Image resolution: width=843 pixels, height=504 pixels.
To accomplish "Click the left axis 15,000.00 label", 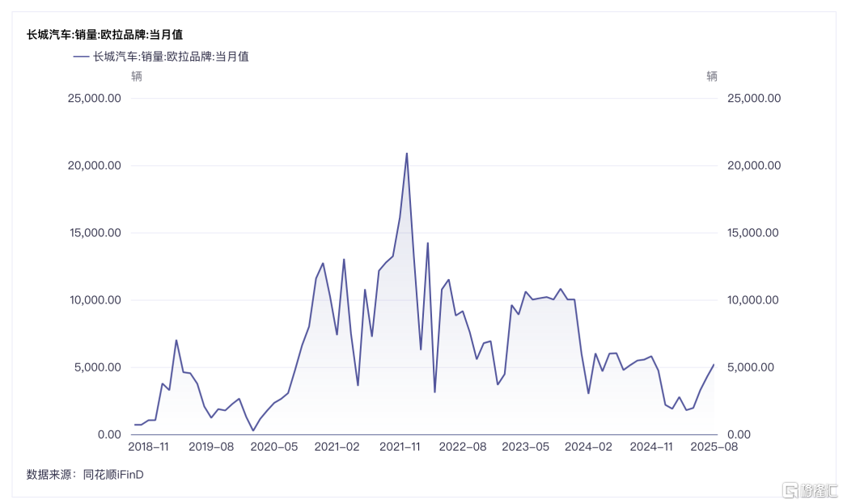I will pyautogui.click(x=95, y=233).
